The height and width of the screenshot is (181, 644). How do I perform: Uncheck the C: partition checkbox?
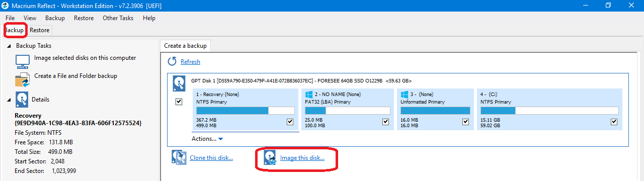coord(614,122)
